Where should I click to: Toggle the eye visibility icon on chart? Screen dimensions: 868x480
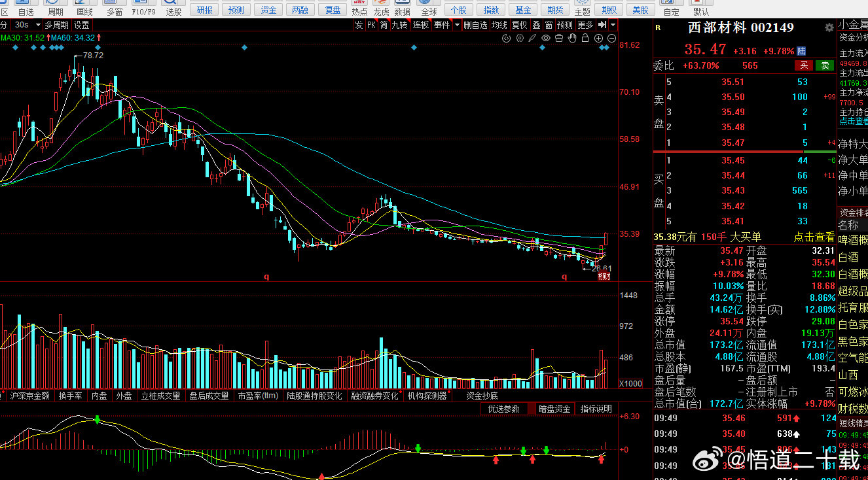[x=546, y=38]
